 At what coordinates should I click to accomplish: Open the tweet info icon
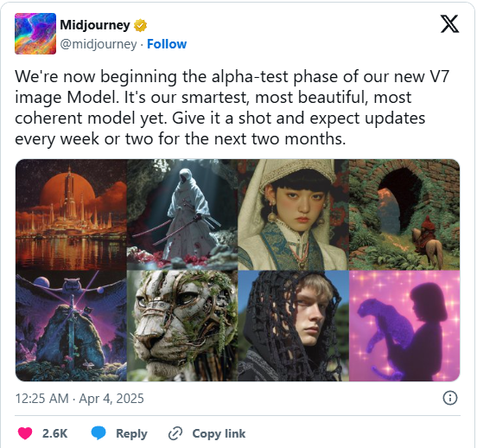(450, 398)
